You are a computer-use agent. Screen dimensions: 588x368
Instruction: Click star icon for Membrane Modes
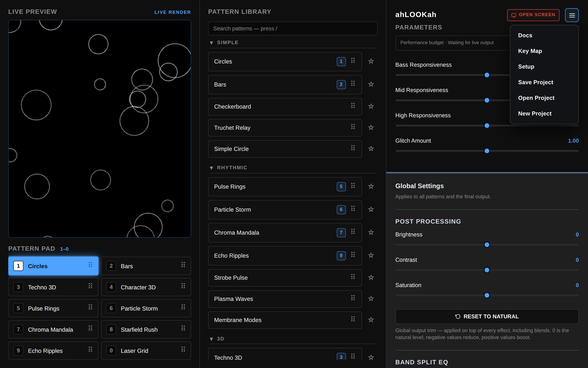click(371, 319)
